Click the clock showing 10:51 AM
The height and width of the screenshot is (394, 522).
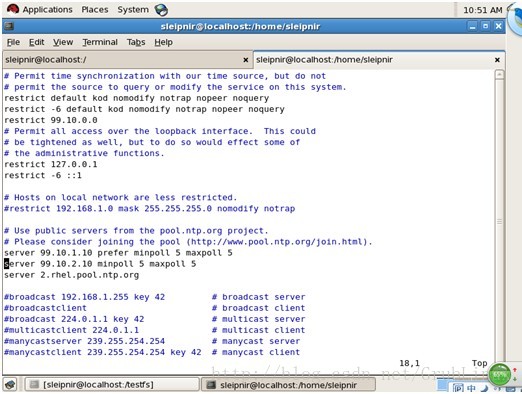(x=483, y=10)
